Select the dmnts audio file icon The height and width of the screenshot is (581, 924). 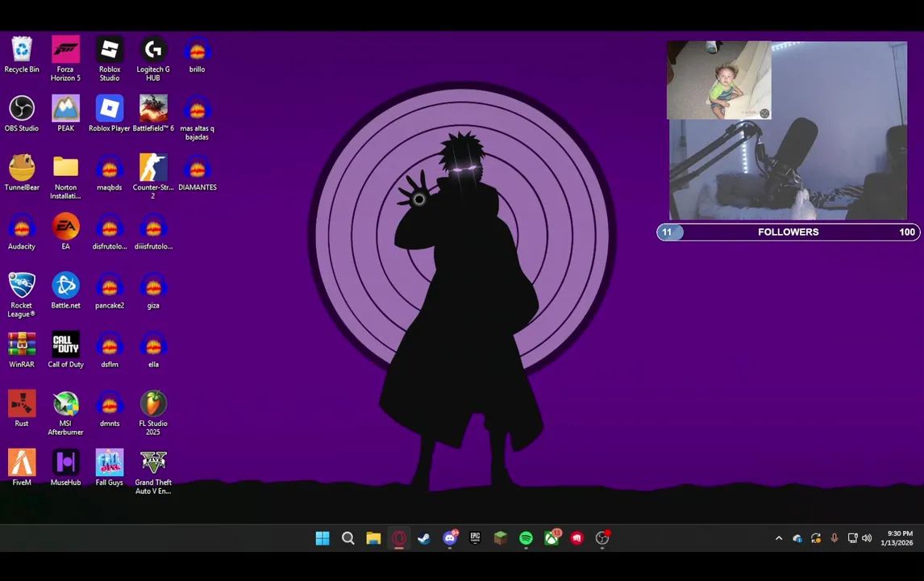pos(110,408)
